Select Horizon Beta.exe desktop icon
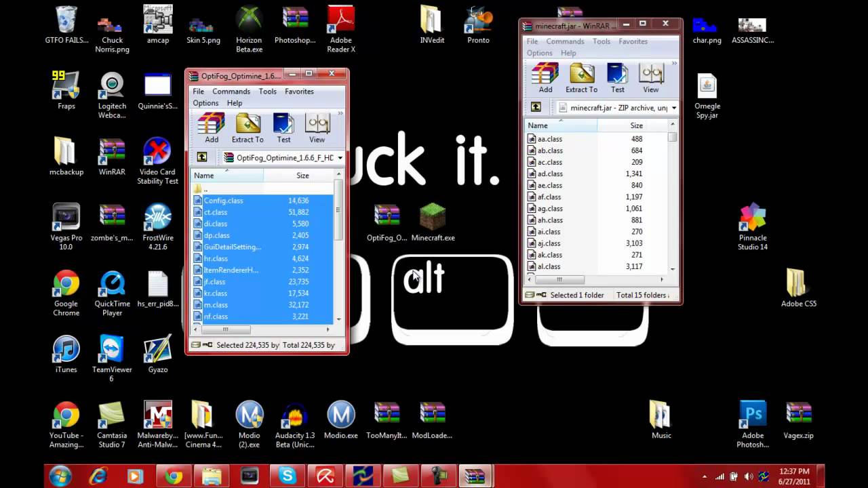Viewport: 868px width, 488px height. click(x=249, y=29)
